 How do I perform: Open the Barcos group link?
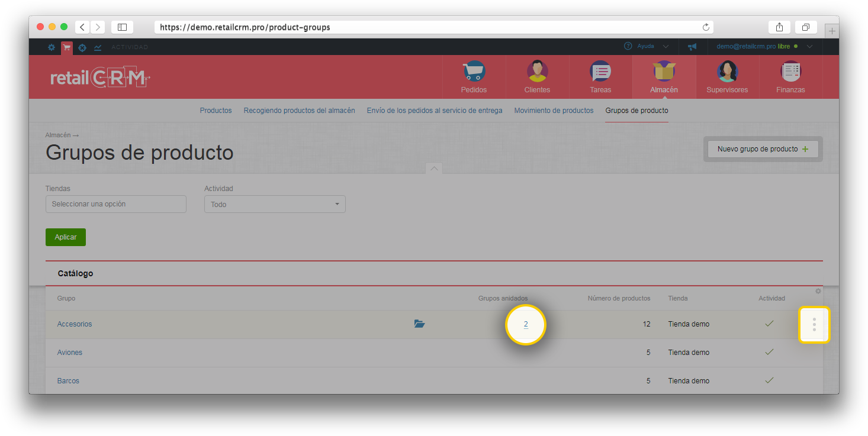point(68,381)
